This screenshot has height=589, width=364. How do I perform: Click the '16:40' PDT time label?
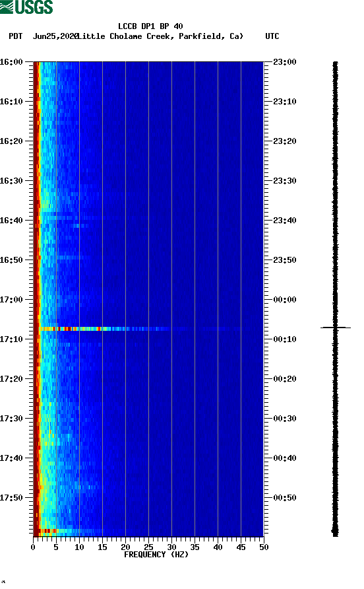point(11,220)
